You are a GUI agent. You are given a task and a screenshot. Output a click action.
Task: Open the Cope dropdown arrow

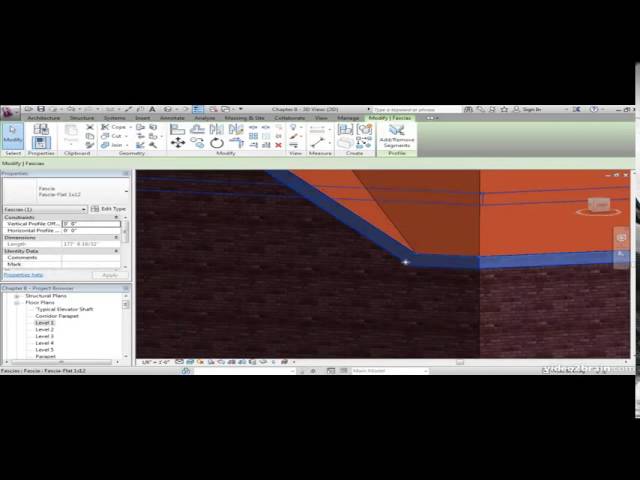click(130, 127)
